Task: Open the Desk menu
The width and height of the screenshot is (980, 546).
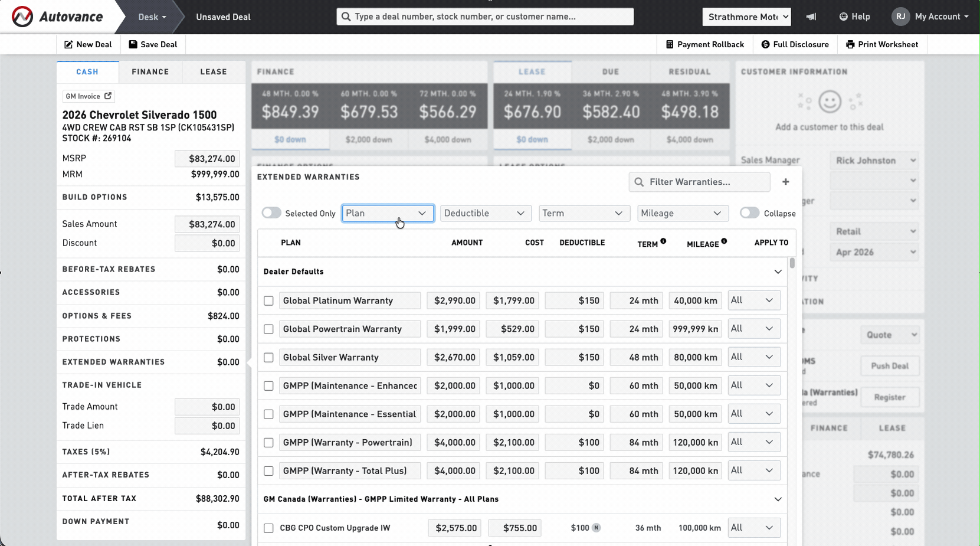Action: pos(152,17)
